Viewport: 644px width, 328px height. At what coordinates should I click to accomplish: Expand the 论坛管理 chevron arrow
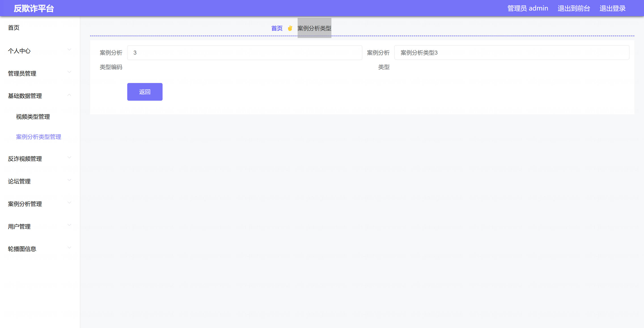pyautogui.click(x=69, y=180)
